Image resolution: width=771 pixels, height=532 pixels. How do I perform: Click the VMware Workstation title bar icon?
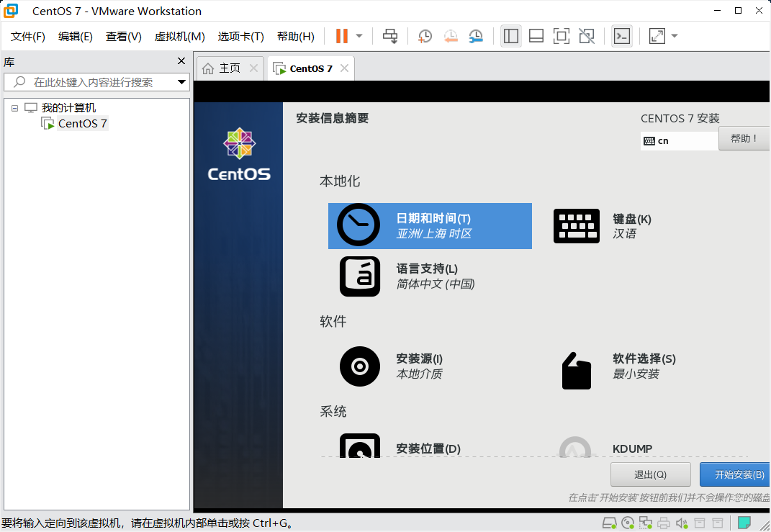click(11, 11)
